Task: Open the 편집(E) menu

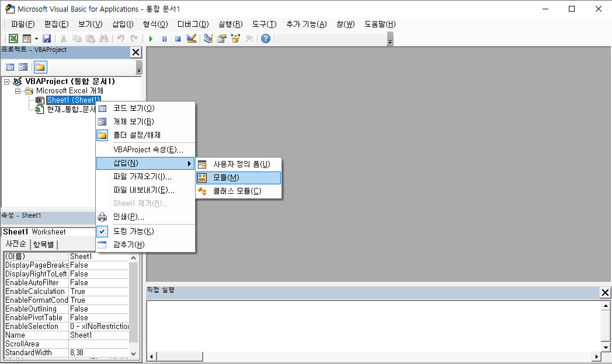Action: coord(57,24)
